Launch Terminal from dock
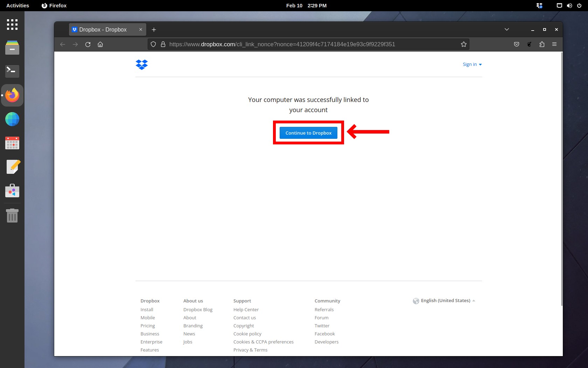Image resolution: width=588 pixels, height=368 pixels. 12,71
